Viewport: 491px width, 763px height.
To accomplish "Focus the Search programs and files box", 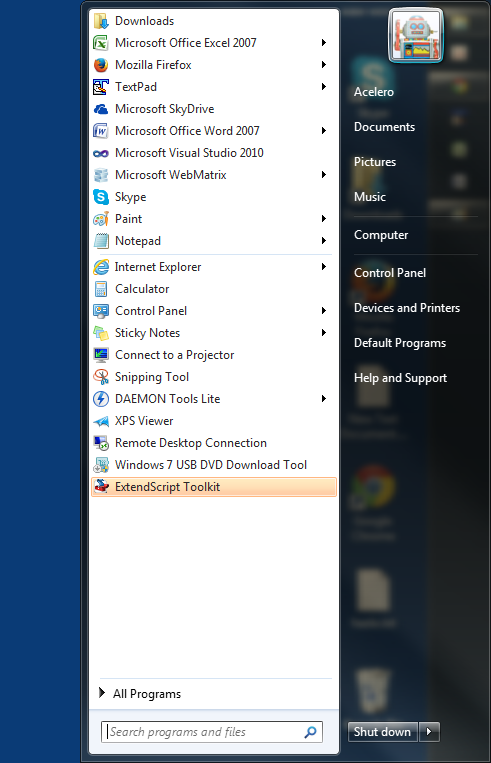I will pyautogui.click(x=212, y=732).
